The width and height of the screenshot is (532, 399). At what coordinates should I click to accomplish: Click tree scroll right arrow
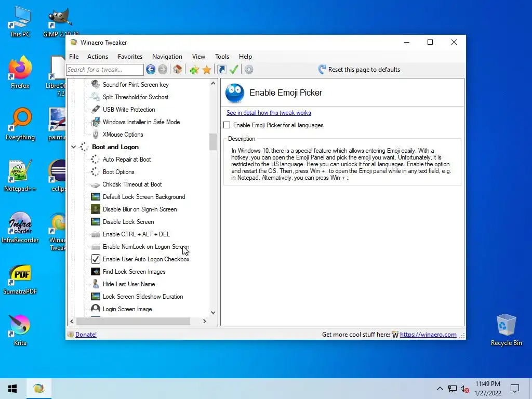coord(204,321)
